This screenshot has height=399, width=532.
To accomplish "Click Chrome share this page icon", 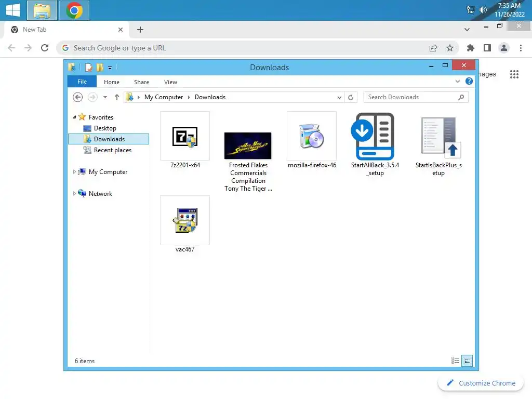I will [433, 48].
